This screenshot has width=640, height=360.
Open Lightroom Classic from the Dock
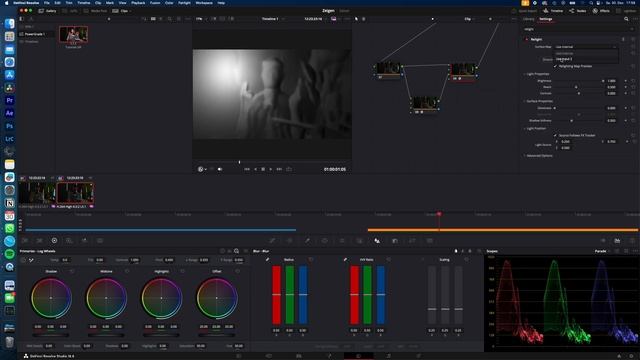pyautogui.click(x=9, y=139)
